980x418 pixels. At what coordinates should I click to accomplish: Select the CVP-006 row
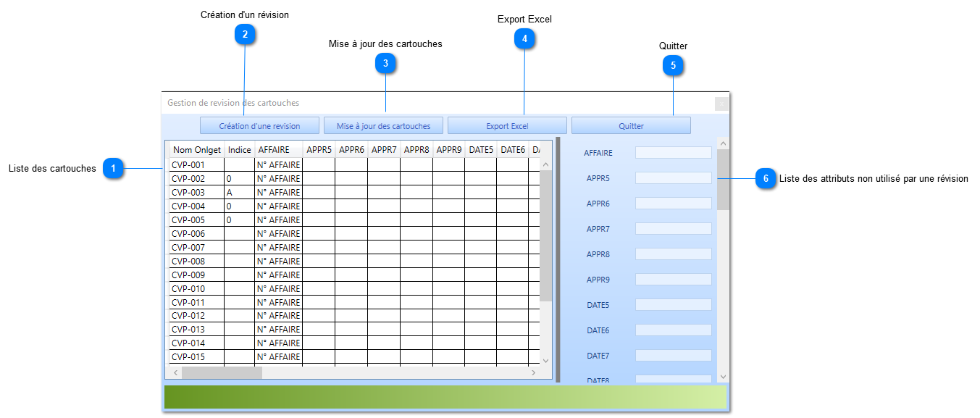tap(355, 234)
